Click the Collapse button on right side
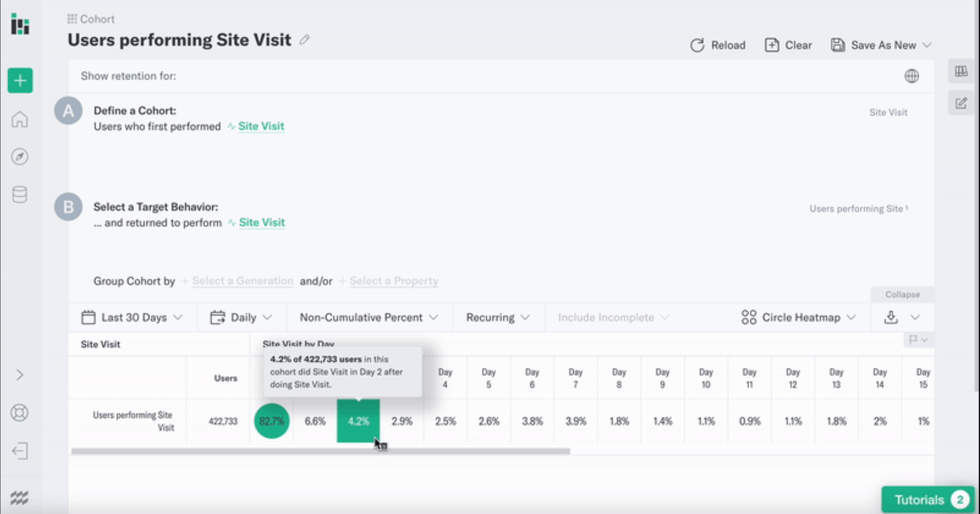This screenshot has height=514, width=980. click(x=903, y=294)
